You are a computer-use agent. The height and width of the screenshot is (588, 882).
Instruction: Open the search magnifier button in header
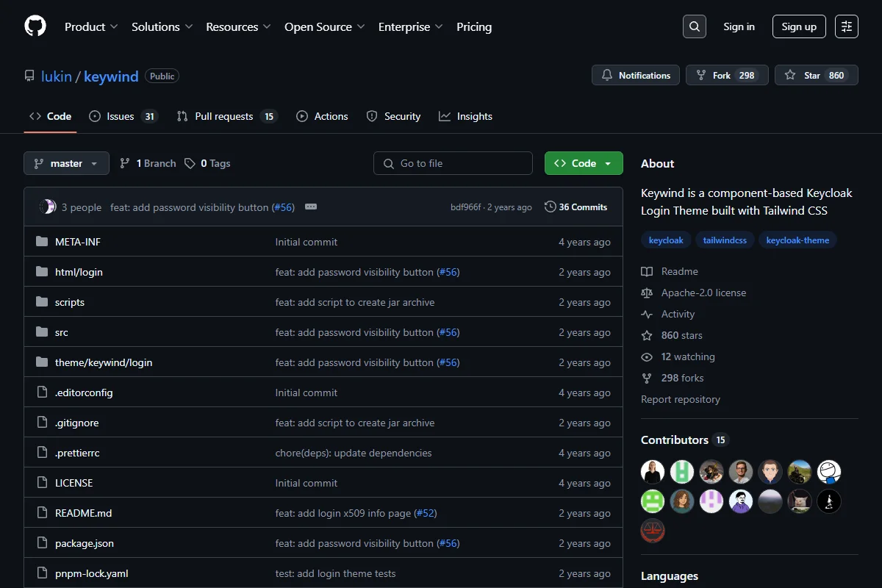(x=695, y=26)
